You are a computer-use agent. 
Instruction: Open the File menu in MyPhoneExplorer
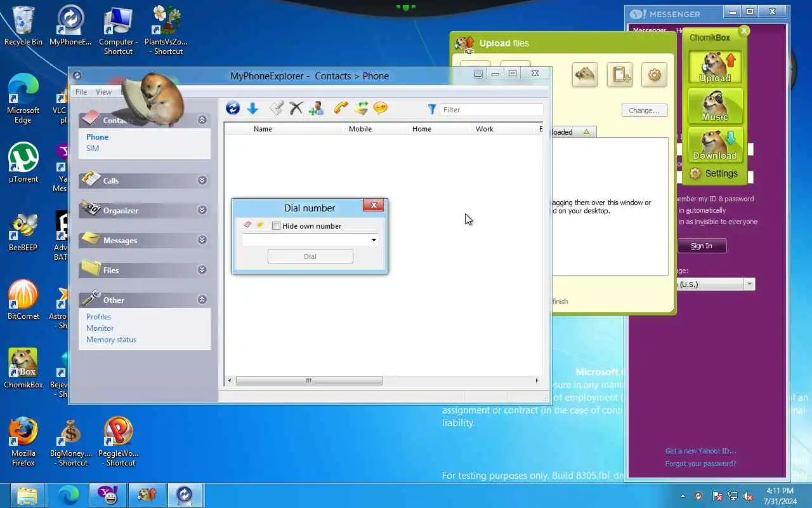(81, 92)
